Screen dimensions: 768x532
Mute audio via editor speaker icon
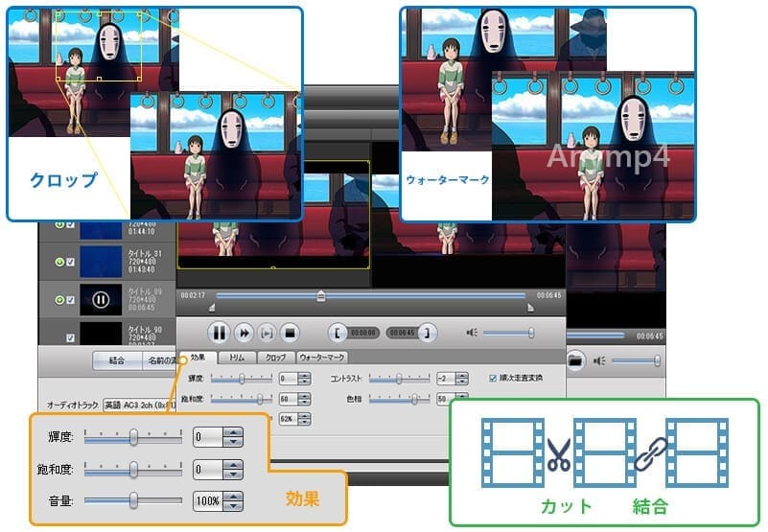(471, 334)
